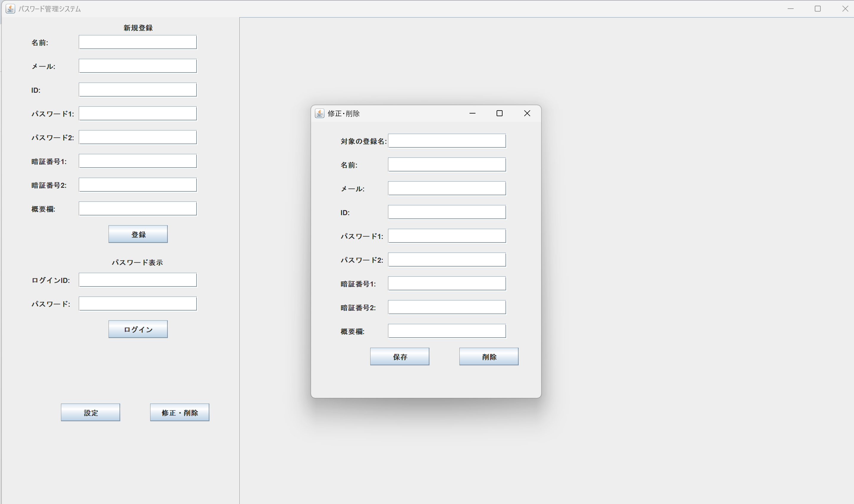Maximize the 修正･削除 dialog window
Screen dimensions: 854x504
click(499, 114)
